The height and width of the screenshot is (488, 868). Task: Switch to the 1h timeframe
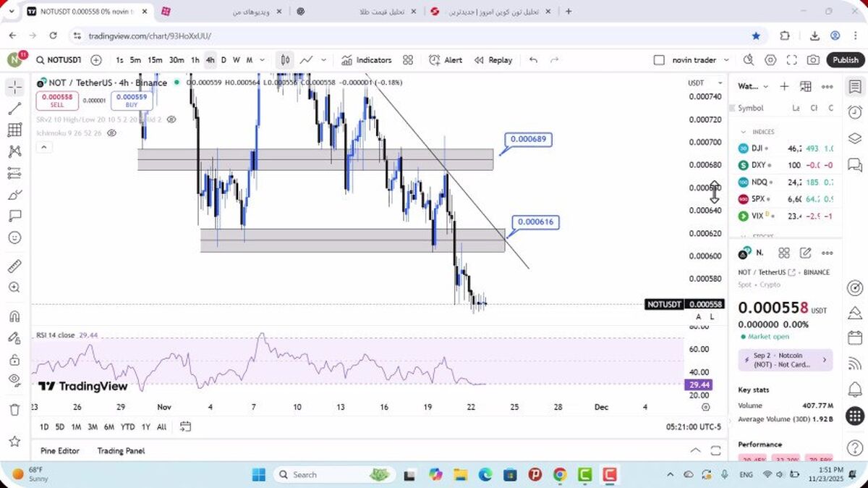coord(195,60)
